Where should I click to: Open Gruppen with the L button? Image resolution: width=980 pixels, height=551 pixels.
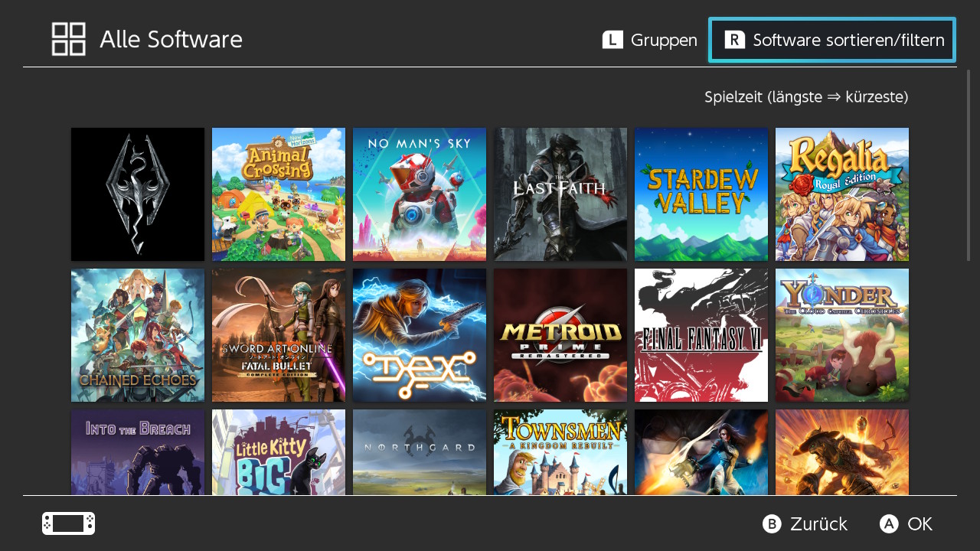(x=649, y=40)
